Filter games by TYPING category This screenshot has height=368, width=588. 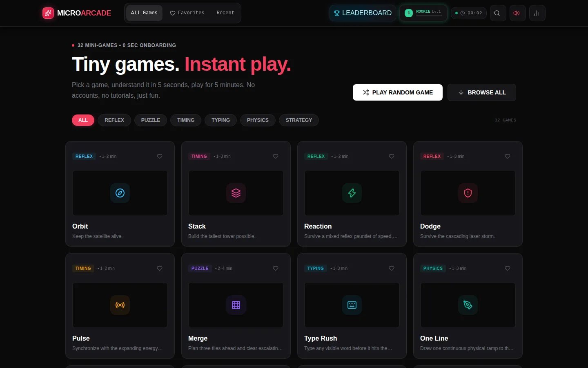220,120
